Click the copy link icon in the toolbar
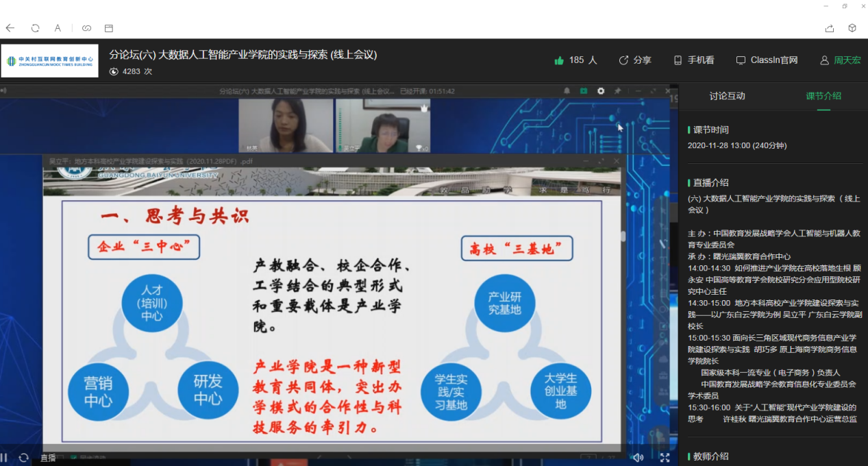Screen dimensions: 868x466 (x=86, y=28)
